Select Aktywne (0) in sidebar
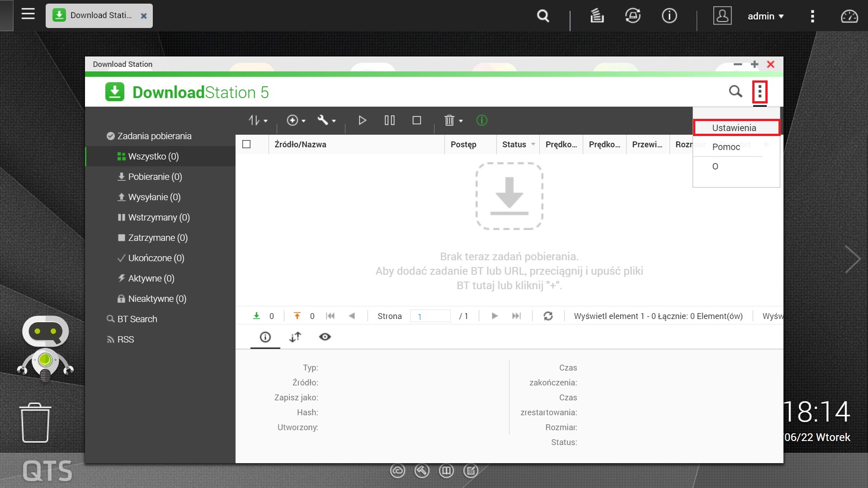Screen dimensions: 868x488 [x=160, y=278]
